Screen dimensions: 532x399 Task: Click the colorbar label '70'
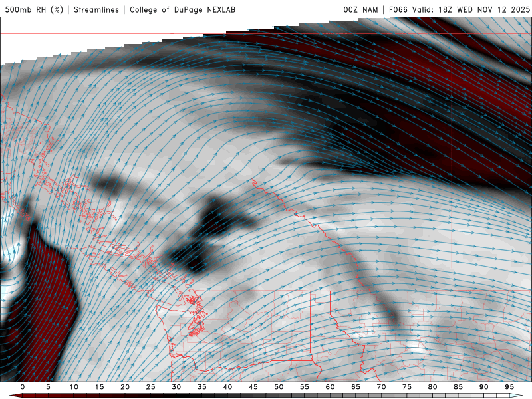pos(381,387)
